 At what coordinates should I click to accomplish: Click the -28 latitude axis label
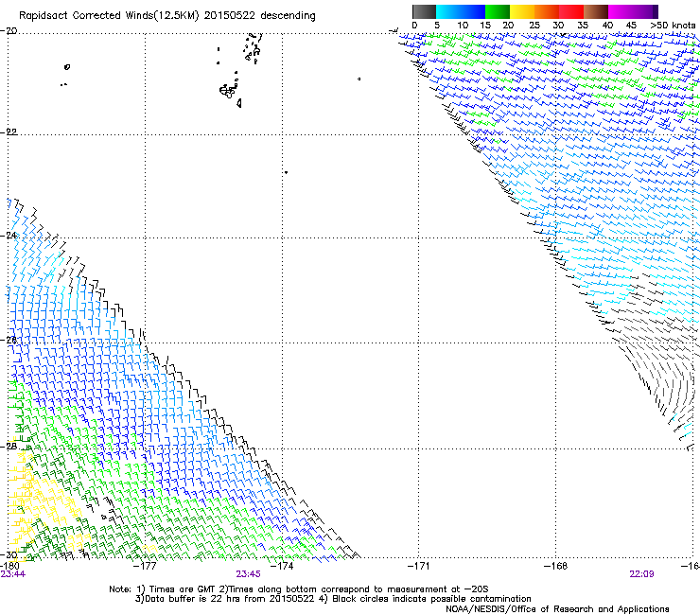click(9, 446)
